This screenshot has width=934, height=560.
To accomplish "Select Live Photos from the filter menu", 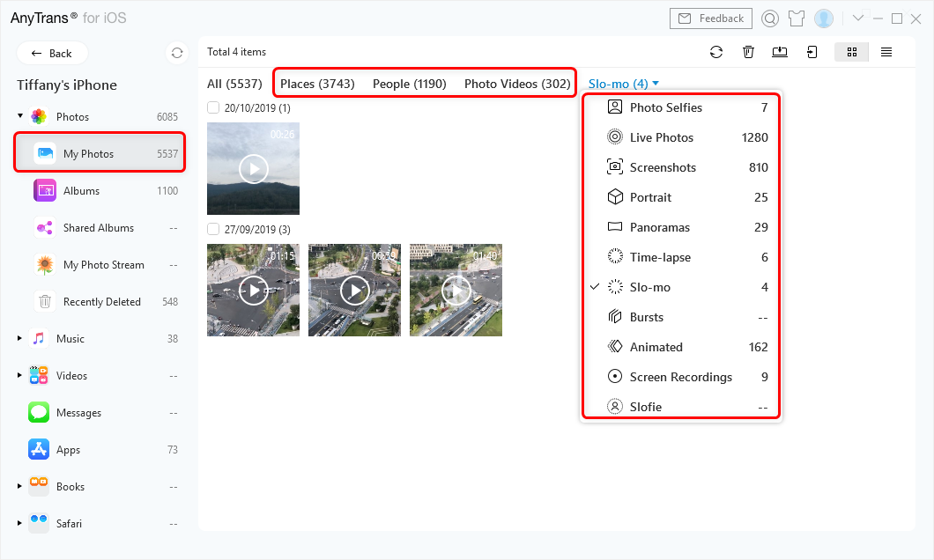I will click(661, 137).
